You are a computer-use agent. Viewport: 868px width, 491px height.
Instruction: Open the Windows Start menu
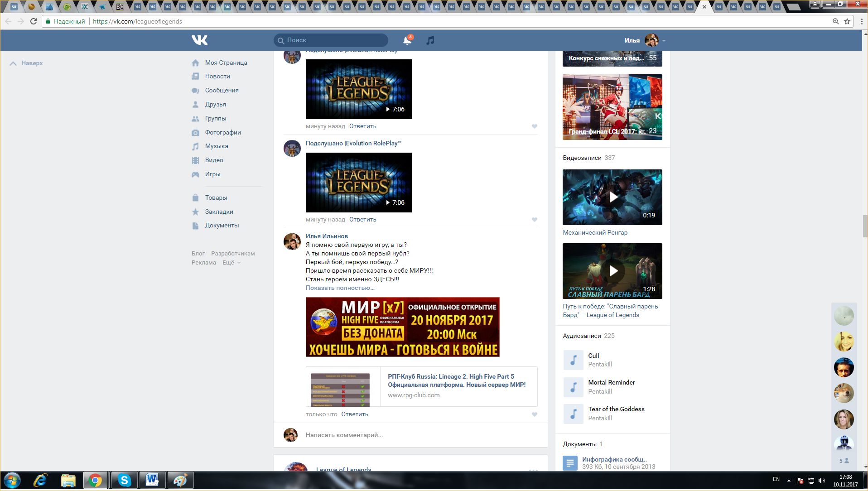(x=12, y=480)
